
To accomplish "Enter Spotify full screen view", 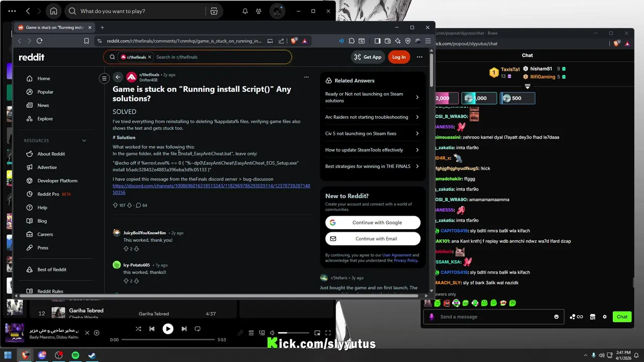I will coord(328,333).
